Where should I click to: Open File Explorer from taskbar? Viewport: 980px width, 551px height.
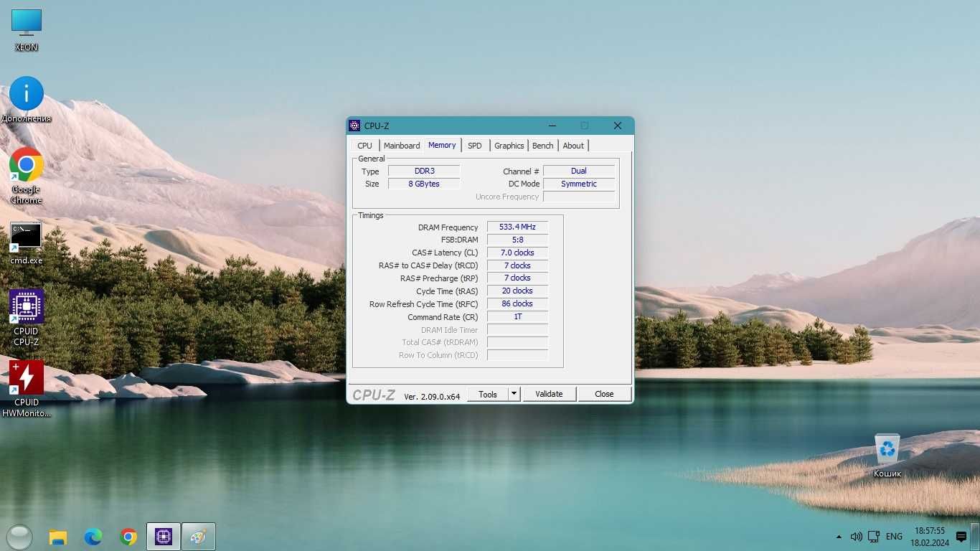58,537
